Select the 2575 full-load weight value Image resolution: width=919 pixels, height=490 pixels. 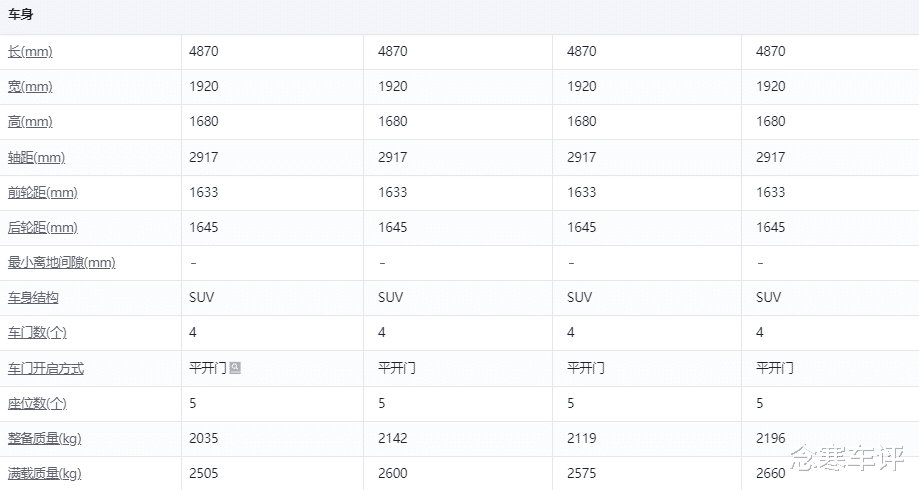point(582,473)
